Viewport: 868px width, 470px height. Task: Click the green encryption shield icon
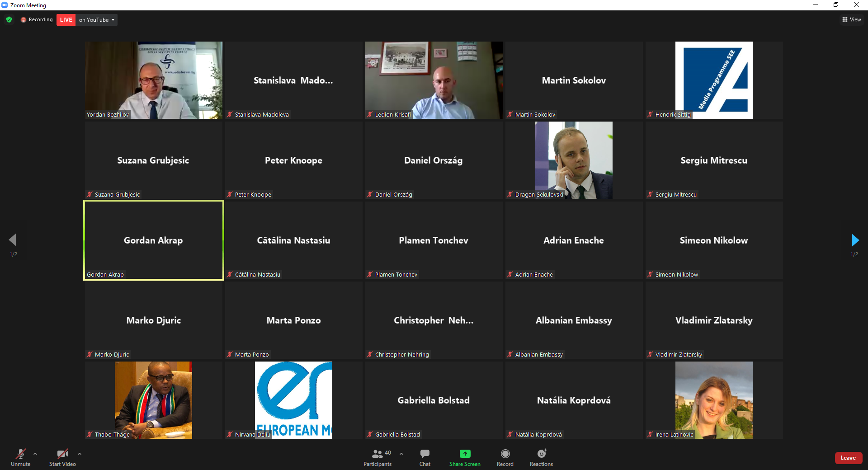(9, 20)
